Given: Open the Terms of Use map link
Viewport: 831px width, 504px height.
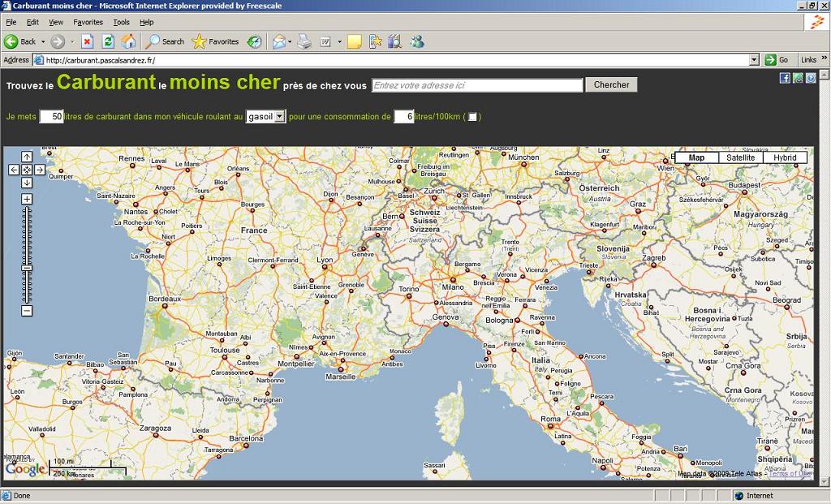Looking at the screenshot, I should pos(790,473).
